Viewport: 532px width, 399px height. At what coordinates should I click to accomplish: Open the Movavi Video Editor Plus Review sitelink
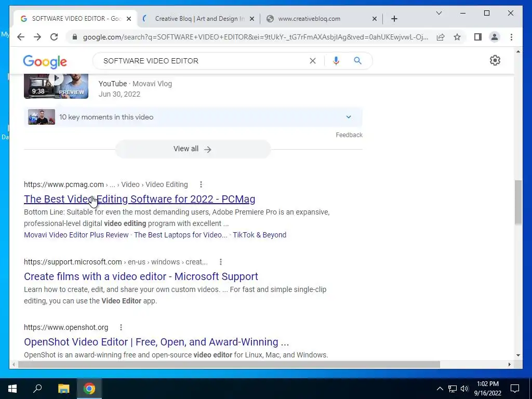click(x=76, y=235)
